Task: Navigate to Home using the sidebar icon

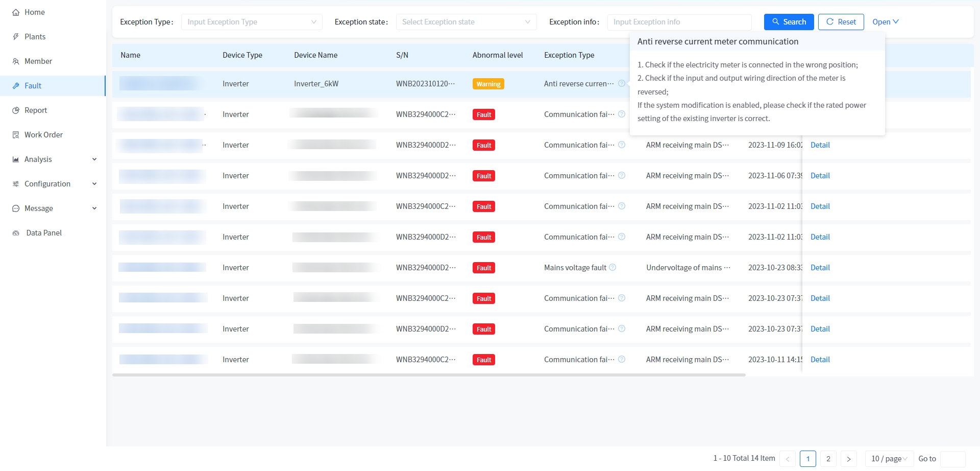Action: [x=16, y=12]
